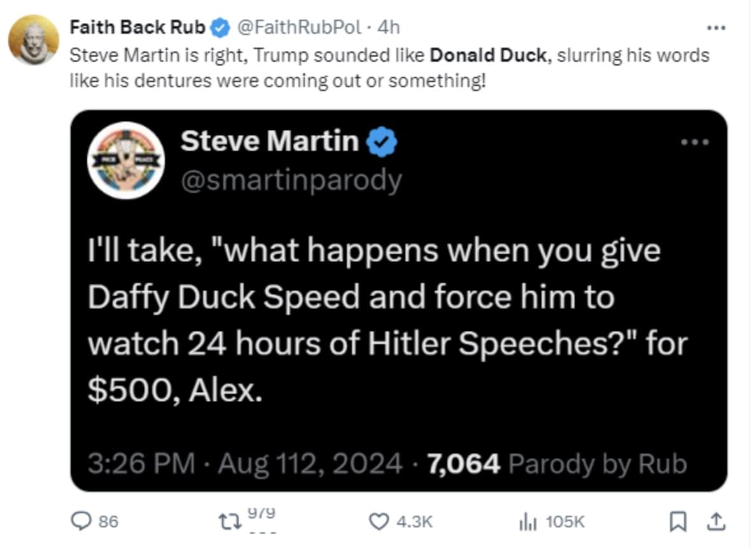756x547 pixels.
Task: Open the quoted tweet's three-dot menu
Action: 694,142
